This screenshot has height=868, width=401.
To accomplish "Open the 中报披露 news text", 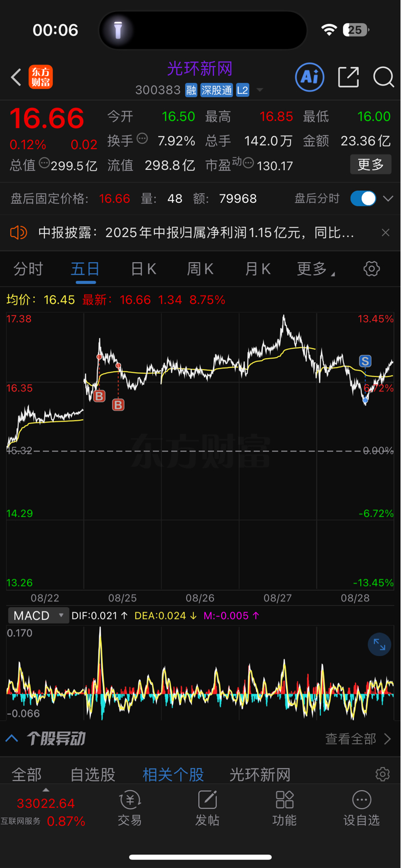I will (x=196, y=233).
